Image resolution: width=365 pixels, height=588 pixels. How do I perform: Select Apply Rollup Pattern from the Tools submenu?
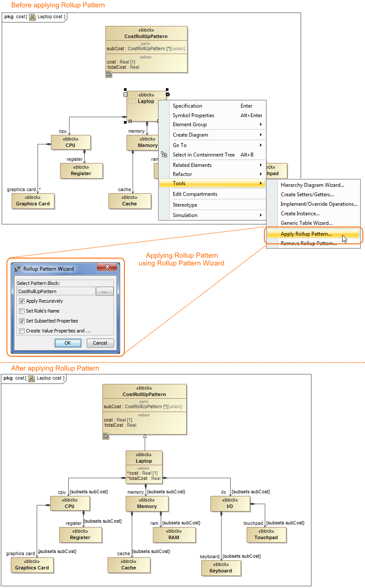[306, 234]
